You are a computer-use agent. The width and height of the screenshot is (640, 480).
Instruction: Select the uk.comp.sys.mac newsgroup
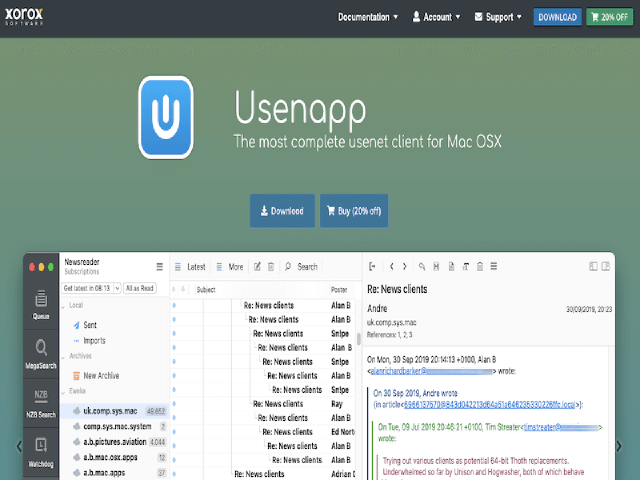click(115, 411)
